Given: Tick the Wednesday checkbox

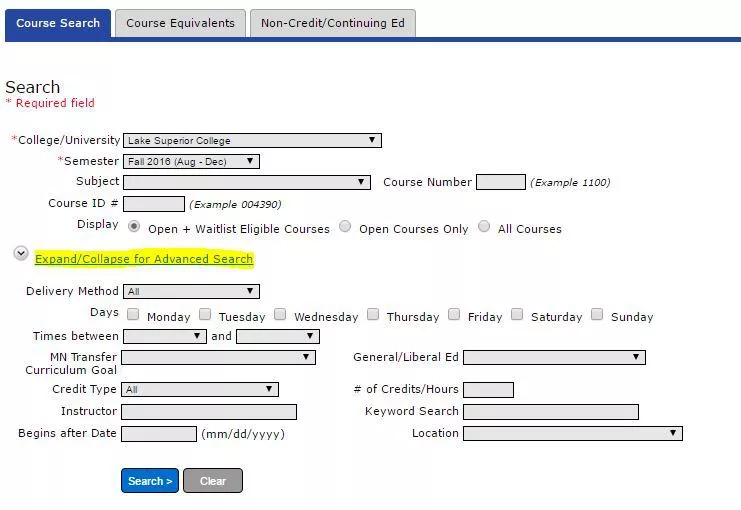Looking at the screenshot, I should click(280, 315).
